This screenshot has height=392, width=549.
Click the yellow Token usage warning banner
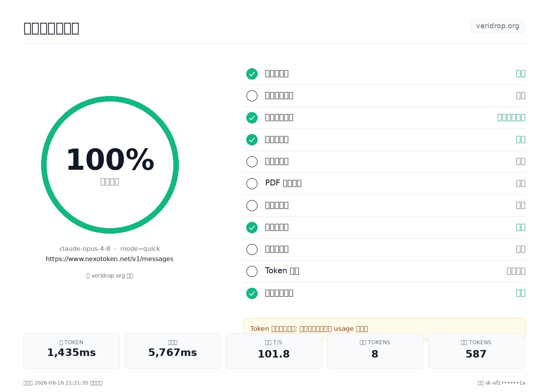(x=384, y=329)
